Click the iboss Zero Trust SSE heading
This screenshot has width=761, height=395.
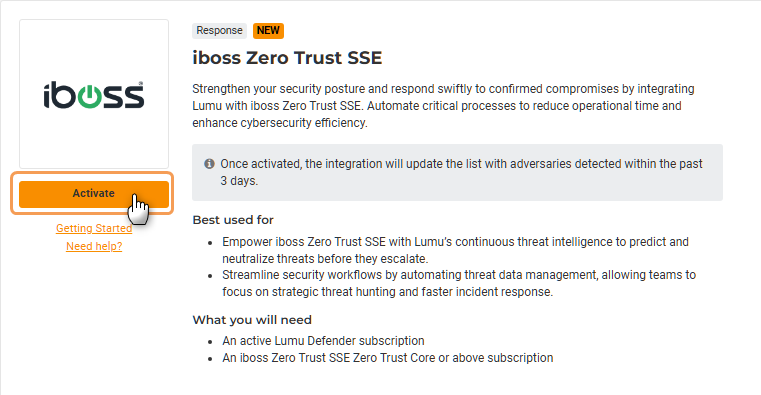287,58
